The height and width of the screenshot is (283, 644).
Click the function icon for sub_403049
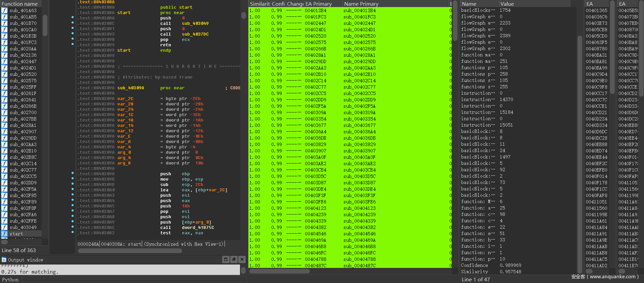(x=4, y=227)
